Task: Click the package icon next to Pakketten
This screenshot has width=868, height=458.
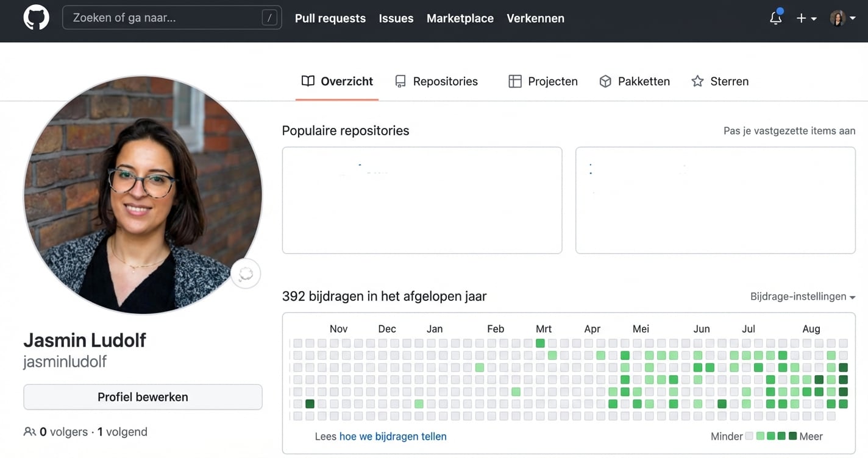Action: click(605, 80)
